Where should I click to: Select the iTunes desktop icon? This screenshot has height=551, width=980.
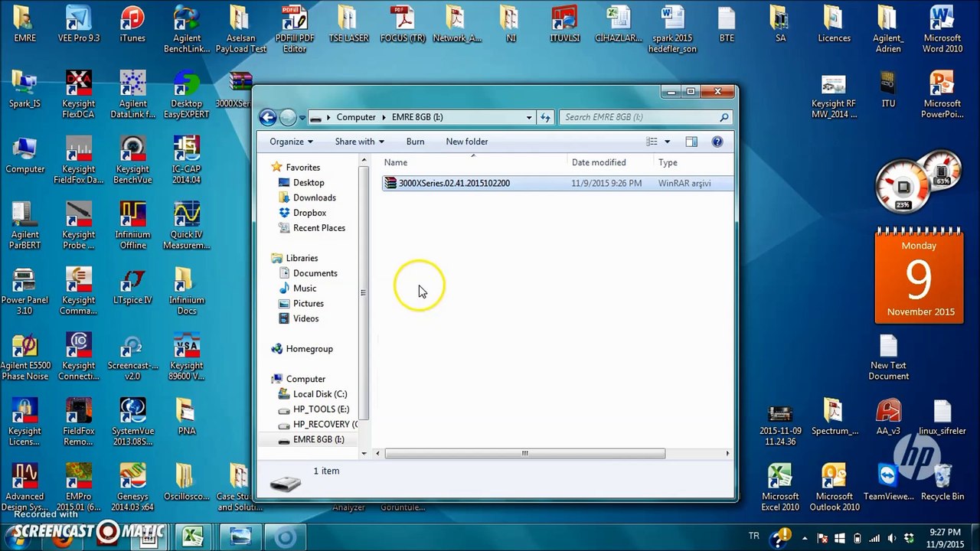(132, 25)
